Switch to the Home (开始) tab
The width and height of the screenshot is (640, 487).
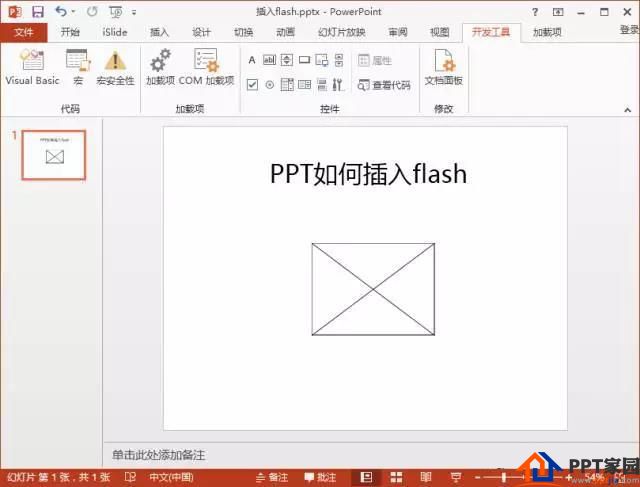pyautogui.click(x=70, y=32)
